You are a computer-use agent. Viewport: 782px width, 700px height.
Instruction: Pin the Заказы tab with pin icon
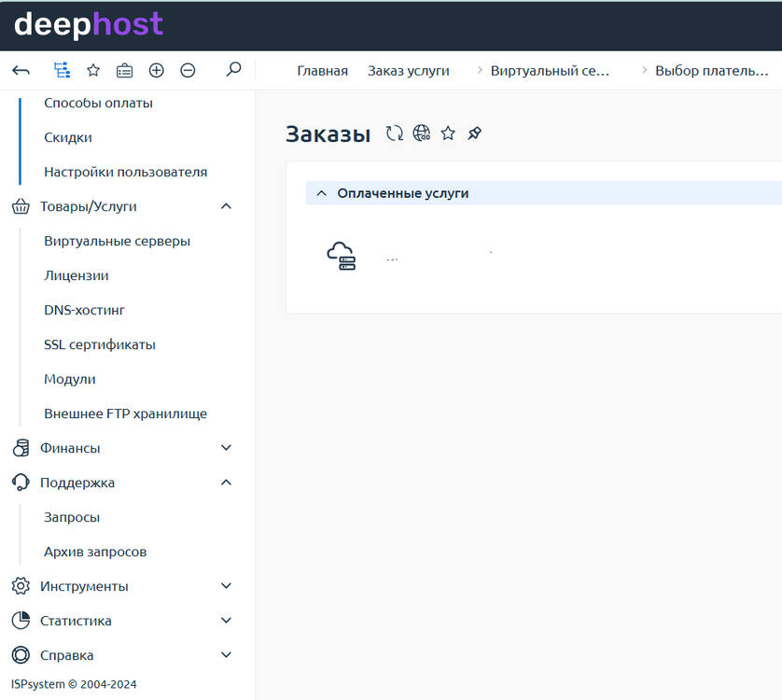[x=474, y=133]
